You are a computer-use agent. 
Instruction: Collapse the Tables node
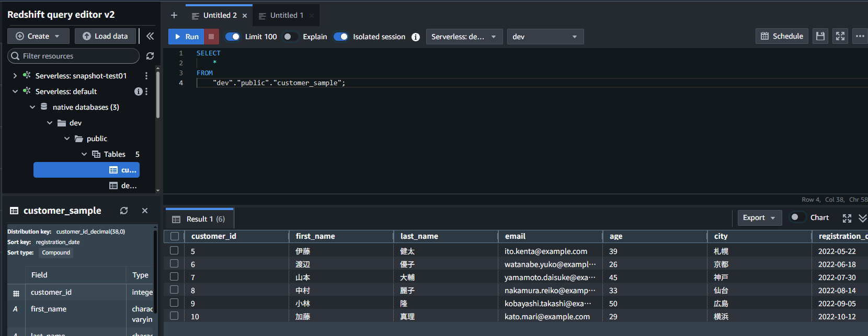84,154
